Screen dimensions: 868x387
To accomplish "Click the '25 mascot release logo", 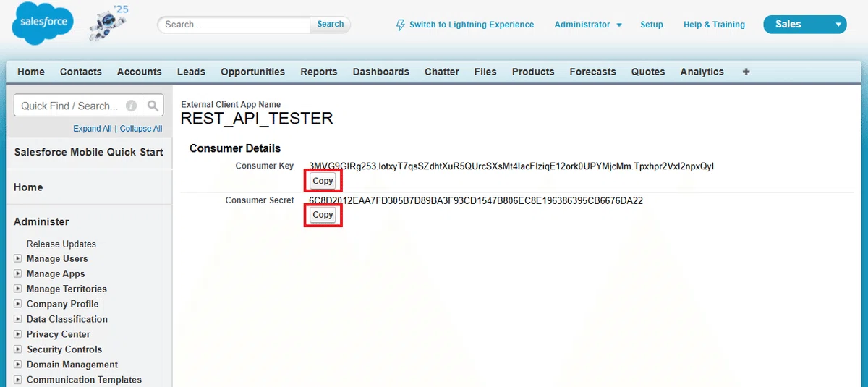I will [x=107, y=25].
